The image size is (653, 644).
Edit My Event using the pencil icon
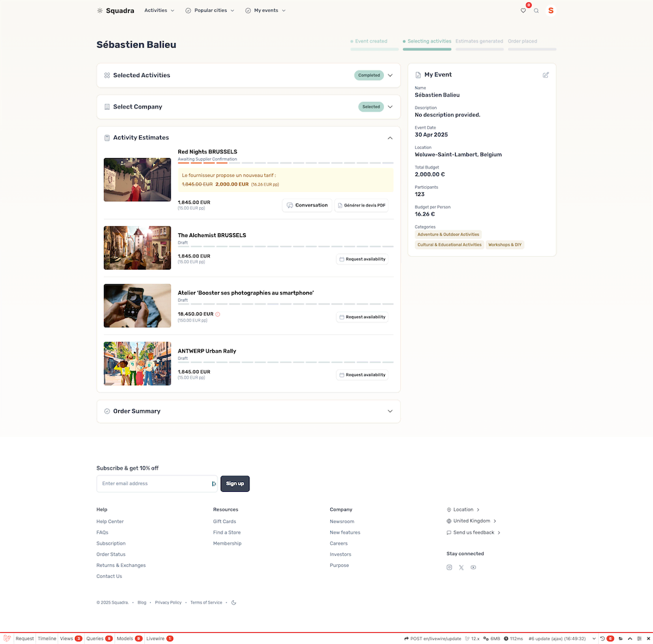(x=546, y=74)
